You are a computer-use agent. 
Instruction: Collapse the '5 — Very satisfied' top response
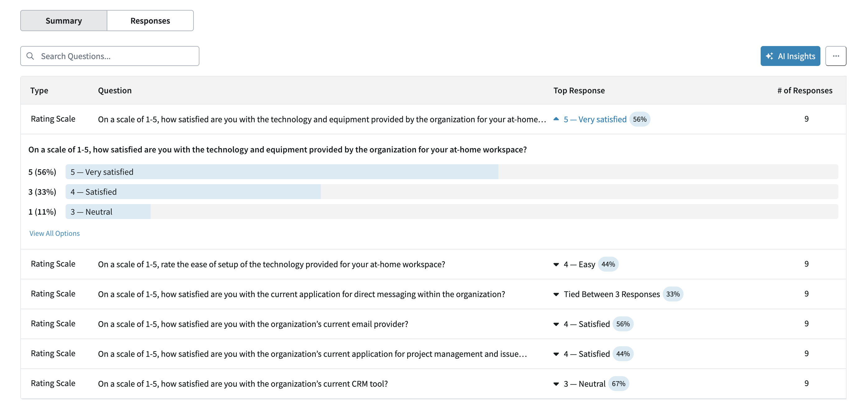[x=556, y=119]
